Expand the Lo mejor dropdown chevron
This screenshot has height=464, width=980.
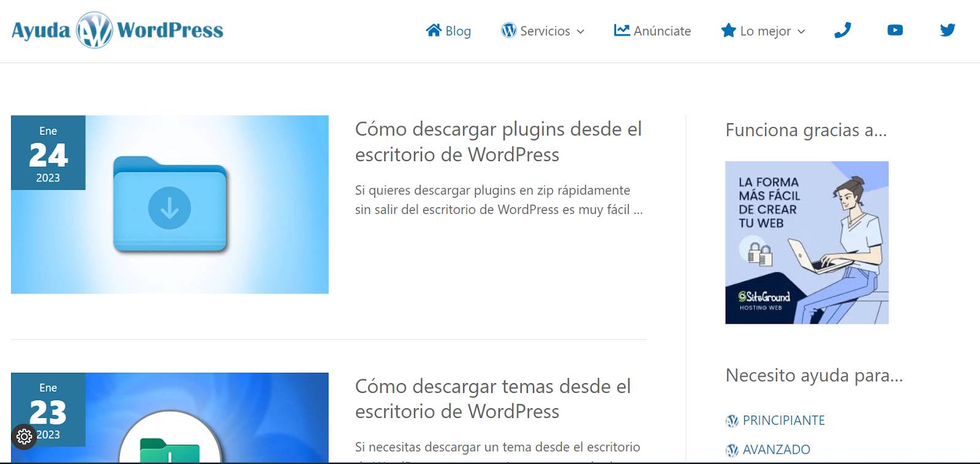801,31
